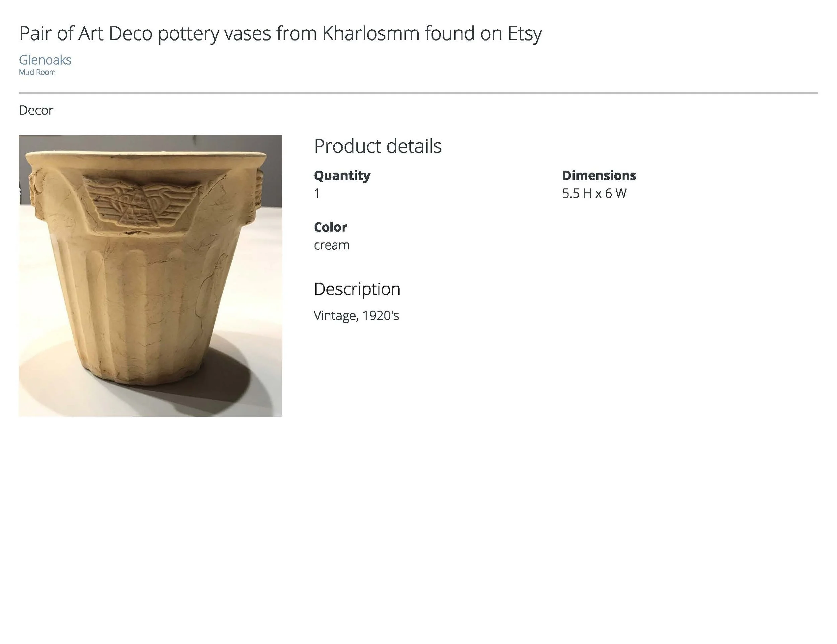This screenshot has height=644, width=837.
Task: Open the cream vase product photo
Action: 150,275
